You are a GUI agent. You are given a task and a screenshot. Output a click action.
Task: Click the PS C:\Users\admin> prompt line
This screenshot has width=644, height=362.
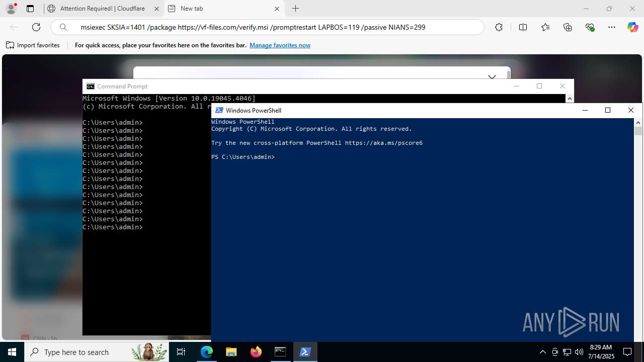coord(243,157)
